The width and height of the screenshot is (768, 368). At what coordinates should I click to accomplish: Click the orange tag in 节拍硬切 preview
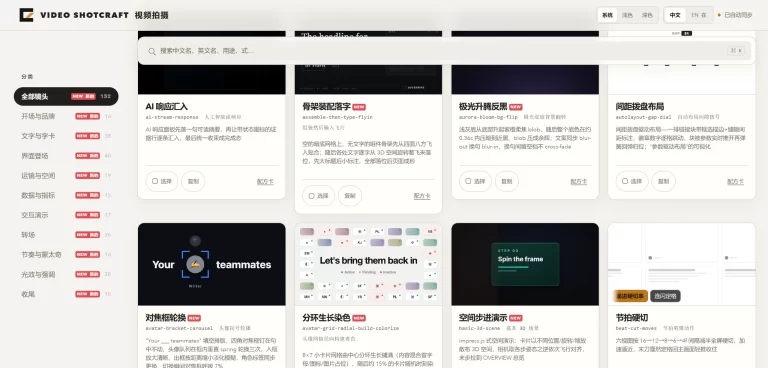click(x=630, y=296)
